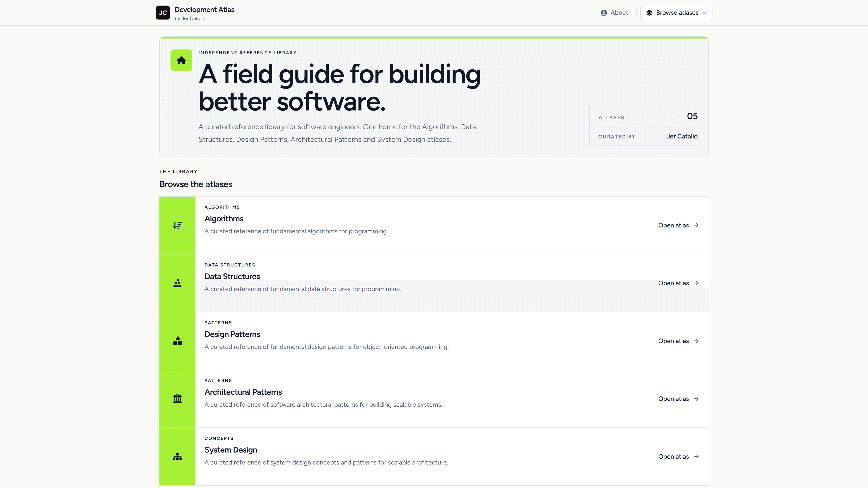Click the Algorithms description text
The height and width of the screenshot is (488, 868).
[296, 231]
